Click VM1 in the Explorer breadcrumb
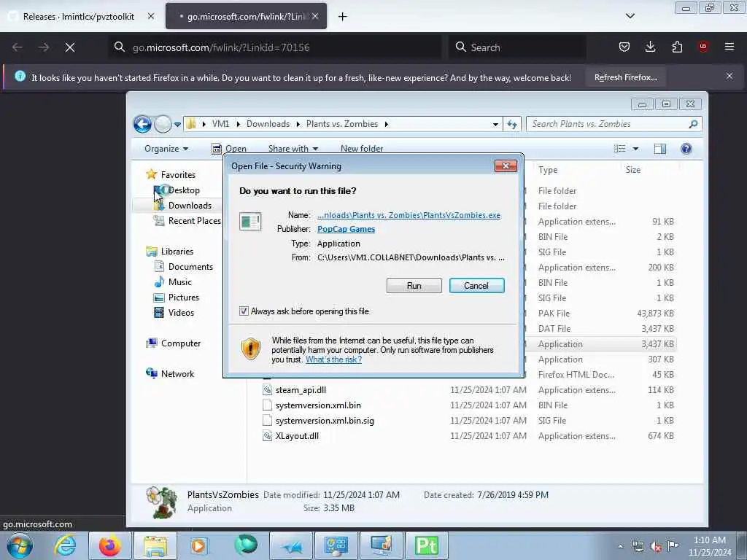747x560 pixels. (x=220, y=124)
